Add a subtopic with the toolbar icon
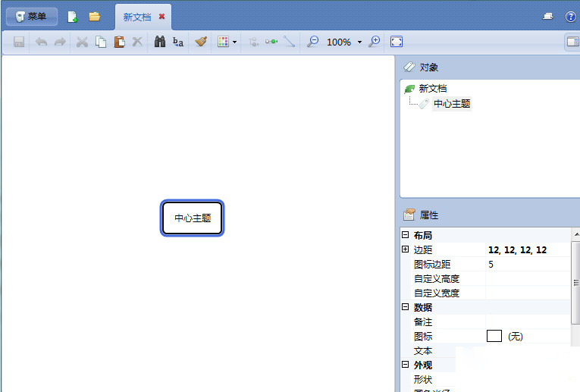This screenshot has width=580, height=392. coord(253,42)
